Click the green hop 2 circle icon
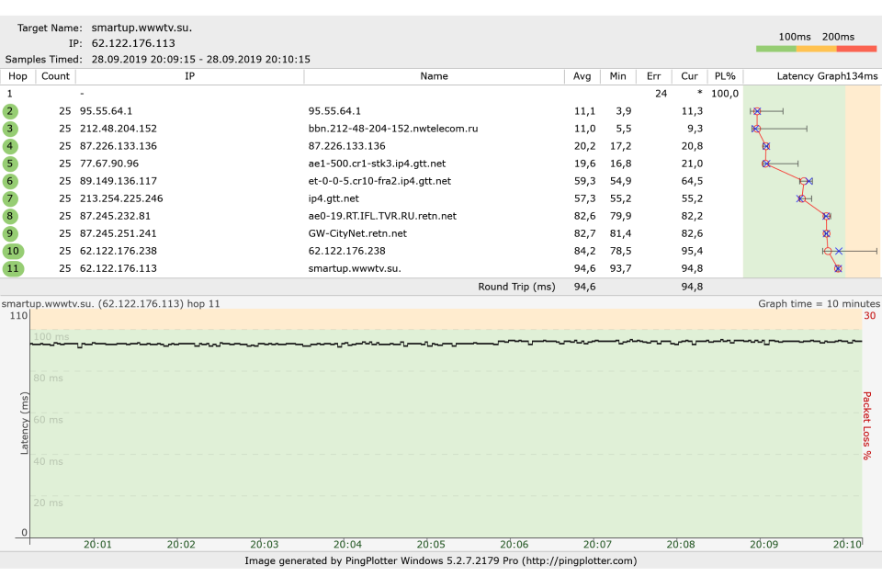This screenshot has width=882, height=588. click(10, 111)
